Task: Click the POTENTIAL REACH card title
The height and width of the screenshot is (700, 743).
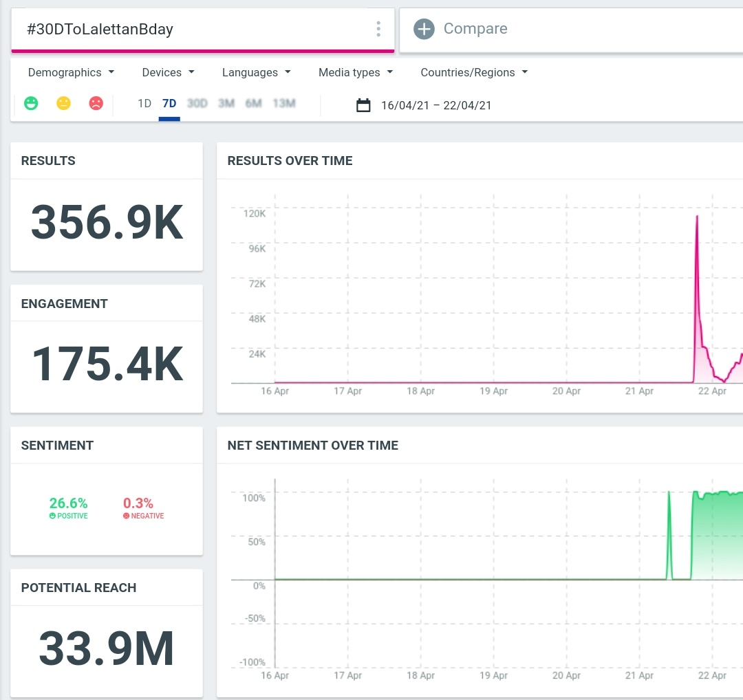Action: pos(78,588)
